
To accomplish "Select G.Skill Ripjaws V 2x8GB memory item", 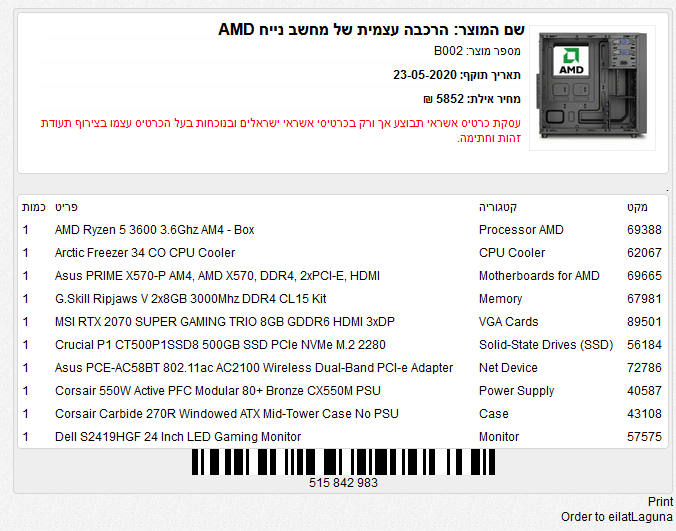I will (x=191, y=299).
